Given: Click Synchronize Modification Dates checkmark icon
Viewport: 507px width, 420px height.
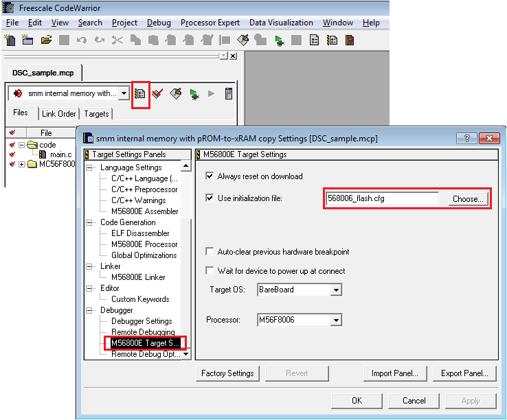Looking at the screenshot, I should pyautogui.click(x=157, y=94).
